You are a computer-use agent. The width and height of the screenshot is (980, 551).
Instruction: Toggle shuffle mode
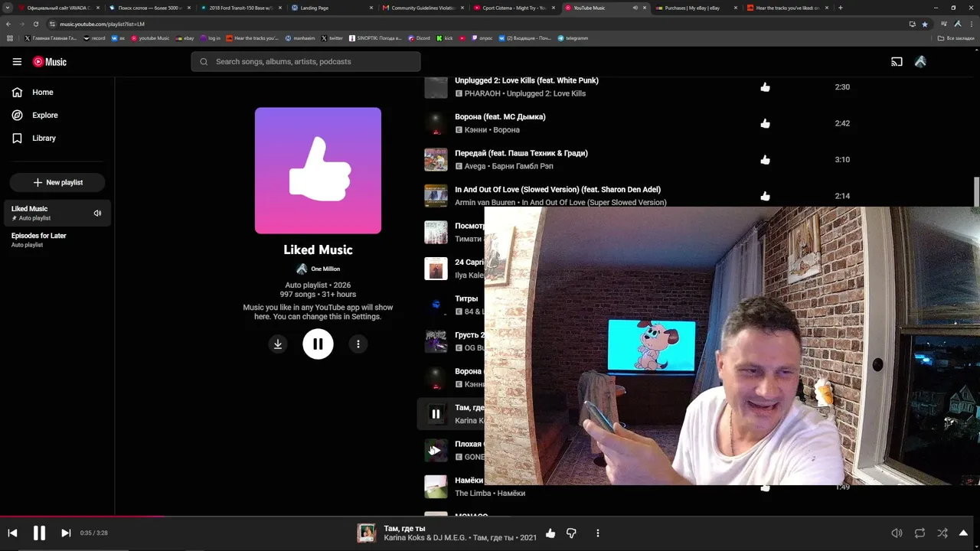(942, 533)
